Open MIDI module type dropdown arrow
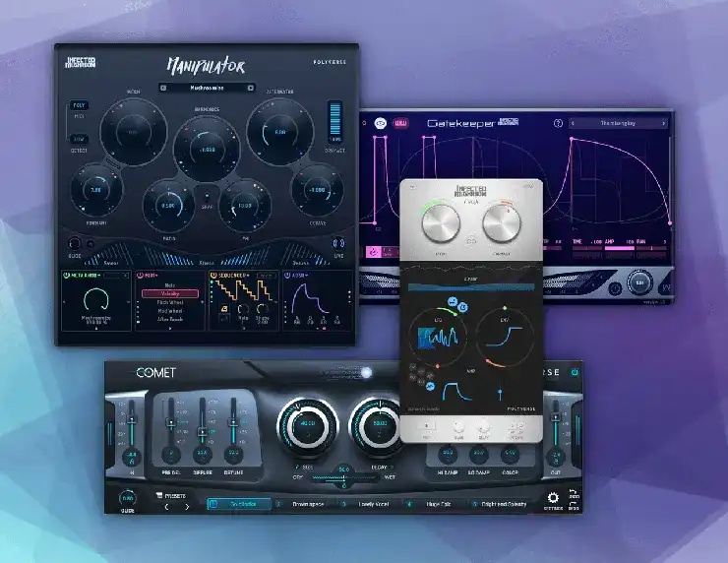This screenshot has height=563, width=728. (x=157, y=276)
